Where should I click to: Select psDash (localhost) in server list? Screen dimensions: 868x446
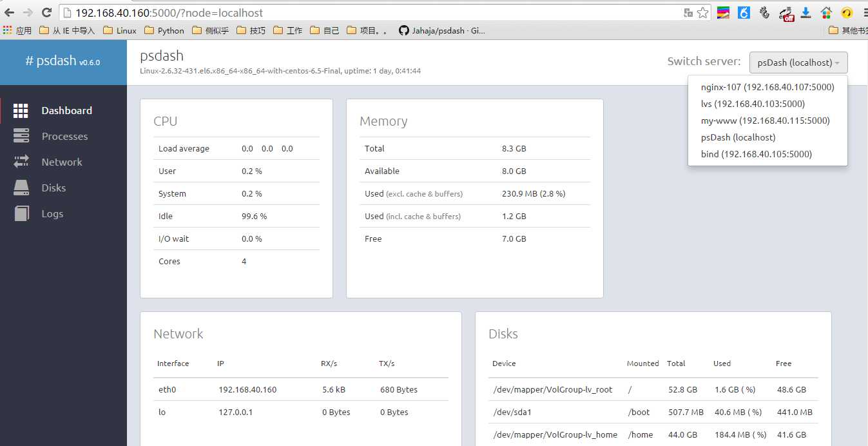coord(767,137)
